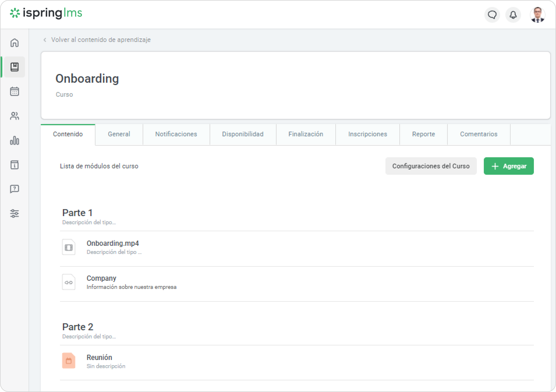556x392 pixels.
Task: Click the learning content book icon
Action: (x=14, y=67)
